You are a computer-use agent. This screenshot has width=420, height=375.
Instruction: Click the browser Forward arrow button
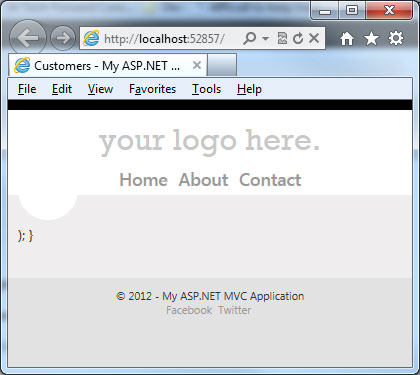pos(63,38)
